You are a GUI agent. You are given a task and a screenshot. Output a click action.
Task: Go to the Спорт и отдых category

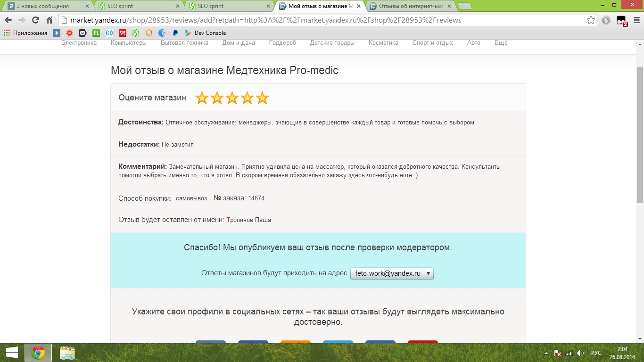[433, 43]
